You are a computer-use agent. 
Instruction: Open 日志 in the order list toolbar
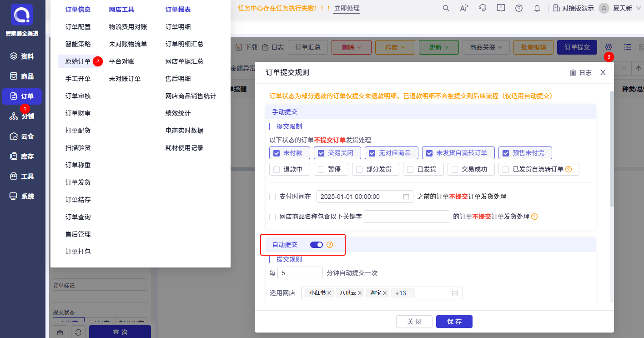pos(273,47)
